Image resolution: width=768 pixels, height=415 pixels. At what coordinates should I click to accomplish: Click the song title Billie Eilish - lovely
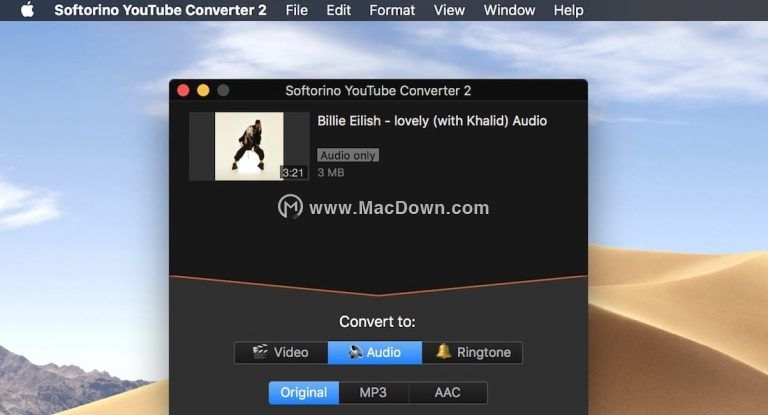coord(432,121)
